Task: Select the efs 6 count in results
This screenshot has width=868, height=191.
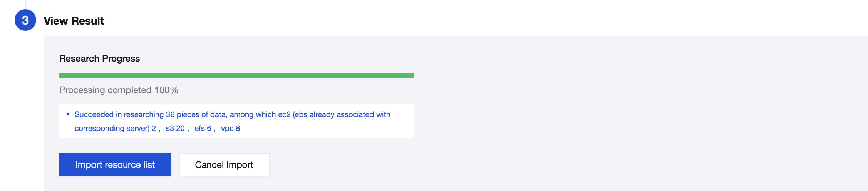Action: (x=203, y=128)
